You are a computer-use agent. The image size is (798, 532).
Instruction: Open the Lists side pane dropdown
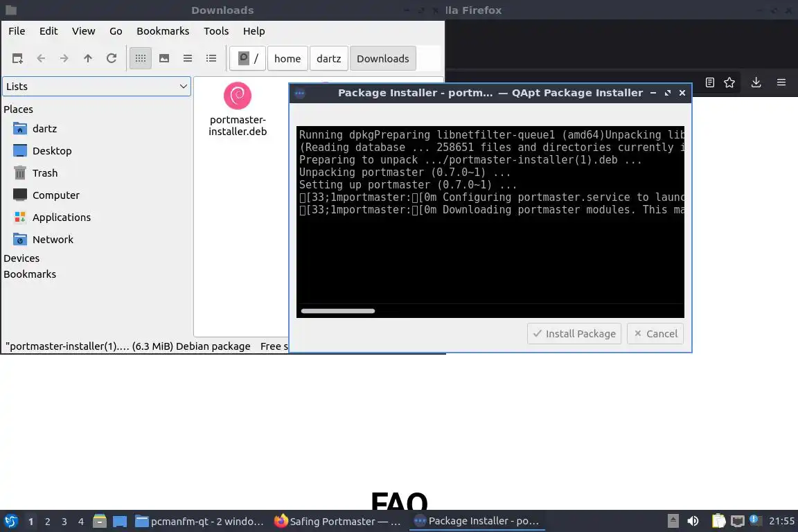[x=97, y=87]
